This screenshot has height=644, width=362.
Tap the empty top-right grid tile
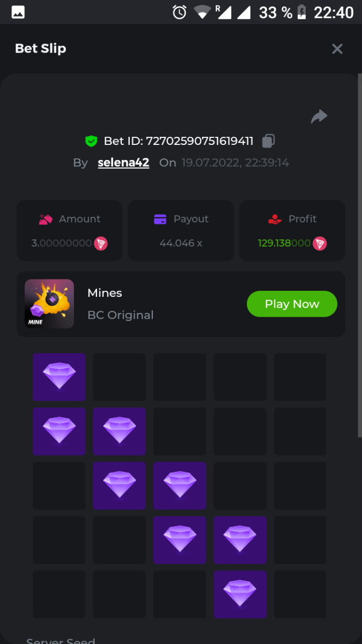click(x=300, y=377)
